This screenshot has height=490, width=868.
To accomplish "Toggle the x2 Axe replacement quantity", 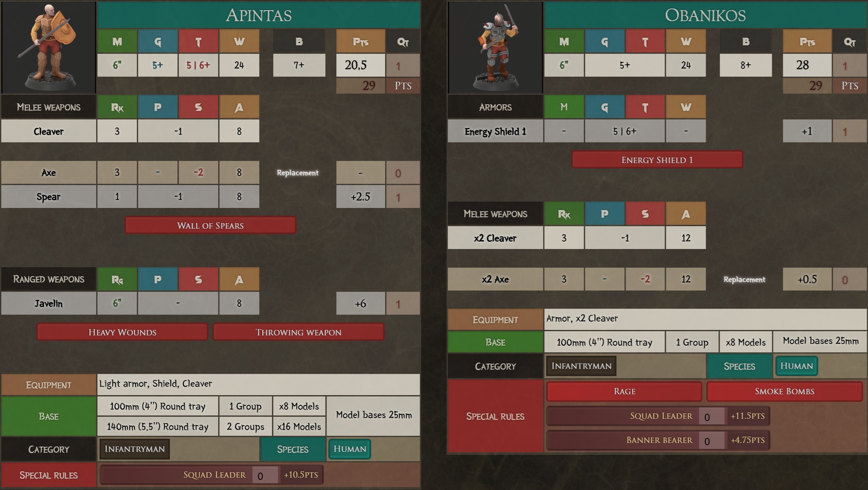I will (x=849, y=280).
